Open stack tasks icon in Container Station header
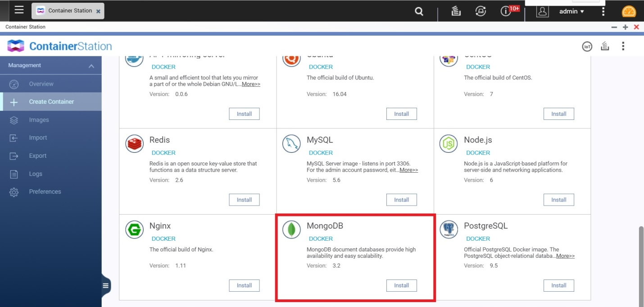Screen dimensions: 644x307 605,46
